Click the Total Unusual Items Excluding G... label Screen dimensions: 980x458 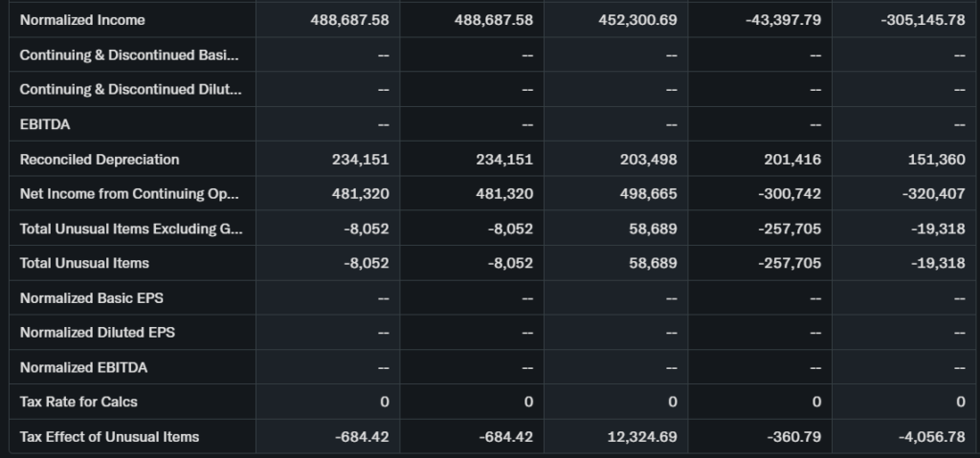[x=131, y=229]
